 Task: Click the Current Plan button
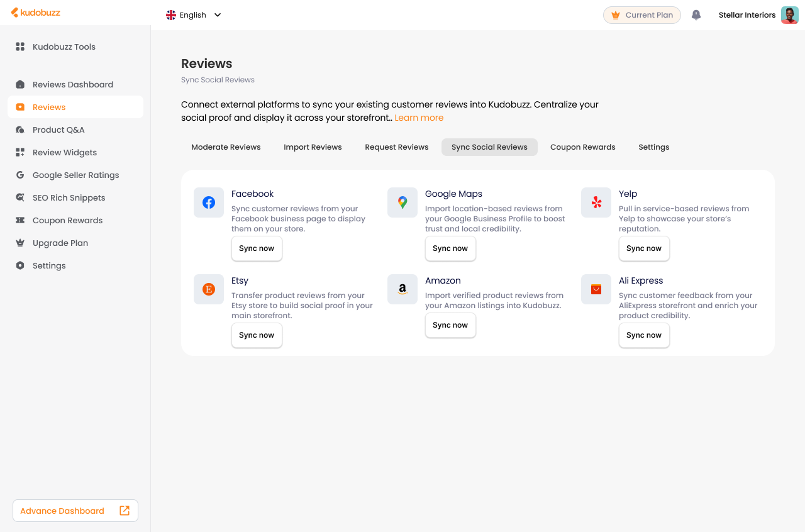[x=642, y=15]
